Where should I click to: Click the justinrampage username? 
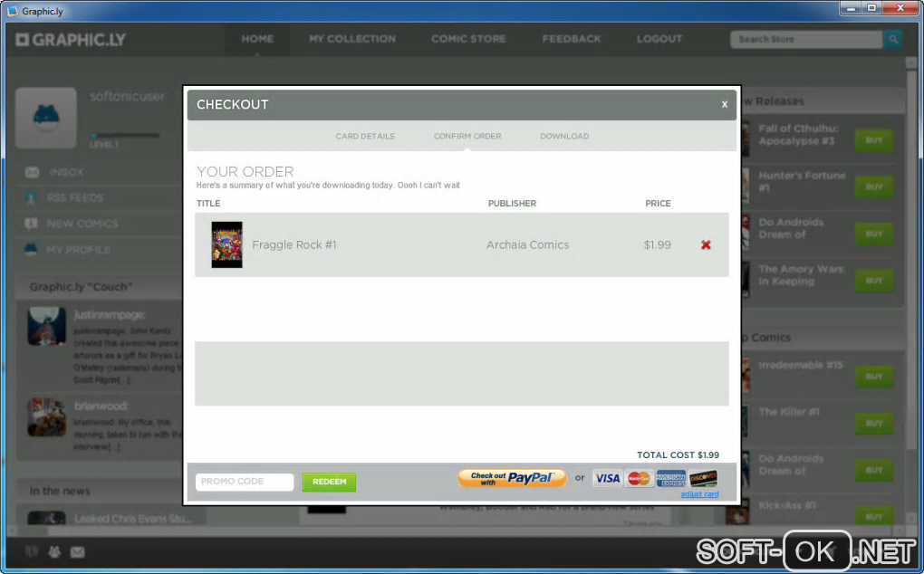110,315
